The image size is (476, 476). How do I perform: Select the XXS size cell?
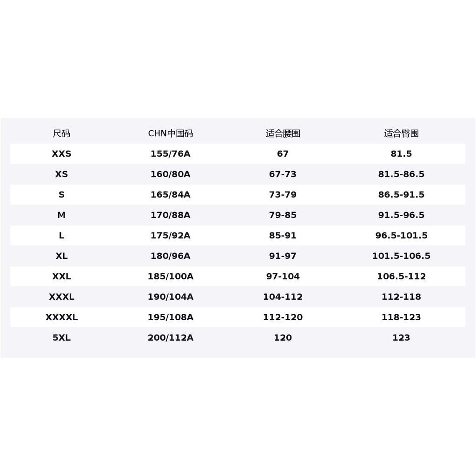(x=61, y=153)
